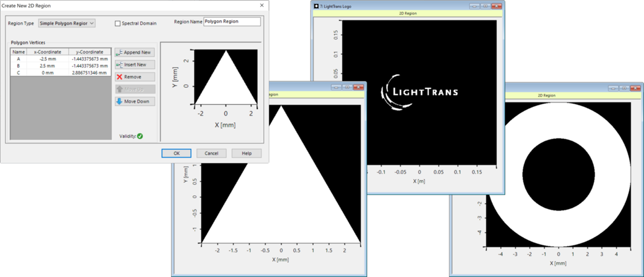Open the Region Type dropdown
Image resolution: width=644 pixels, height=277 pixels.
[x=67, y=23]
